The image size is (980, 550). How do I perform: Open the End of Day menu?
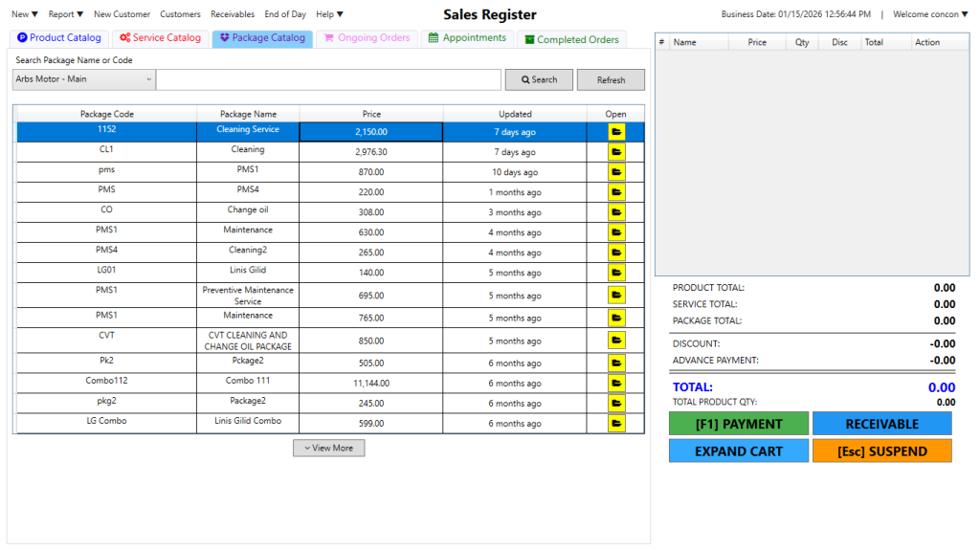coord(285,14)
